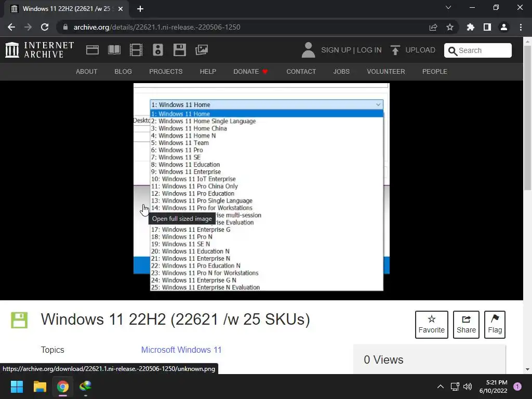Open File Explorer from the taskbar

click(39, 387)
